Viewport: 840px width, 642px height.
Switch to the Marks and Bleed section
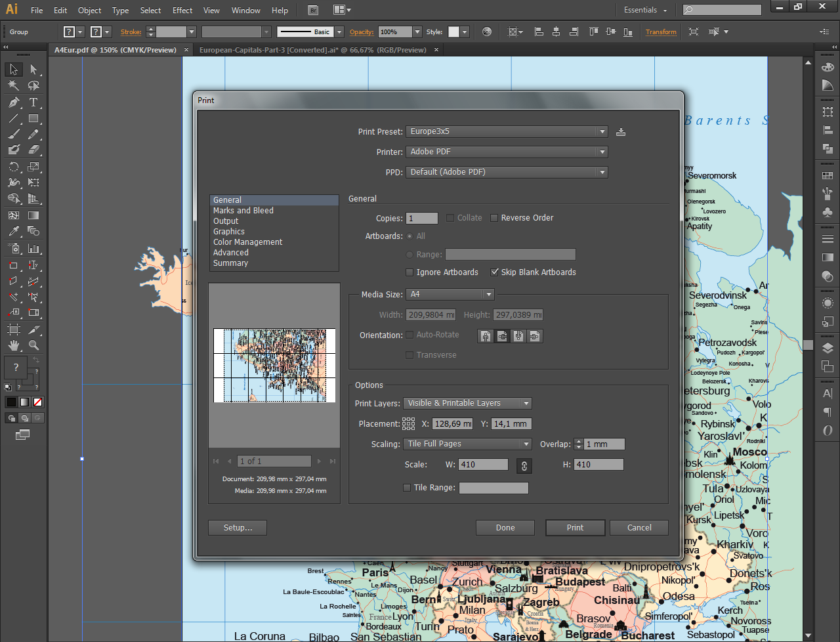tap(243, 210)
